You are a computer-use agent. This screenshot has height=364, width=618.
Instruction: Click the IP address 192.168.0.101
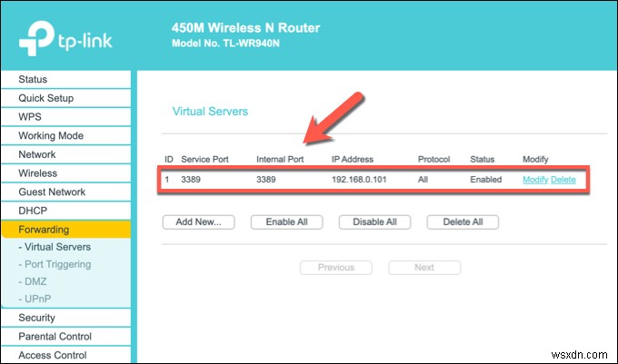click(359, 180)
